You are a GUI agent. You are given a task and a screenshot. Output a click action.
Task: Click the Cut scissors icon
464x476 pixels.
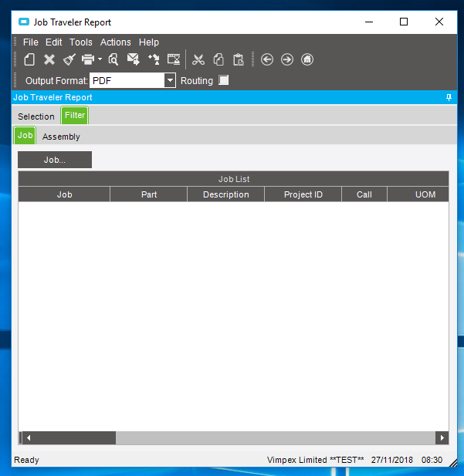198,59
